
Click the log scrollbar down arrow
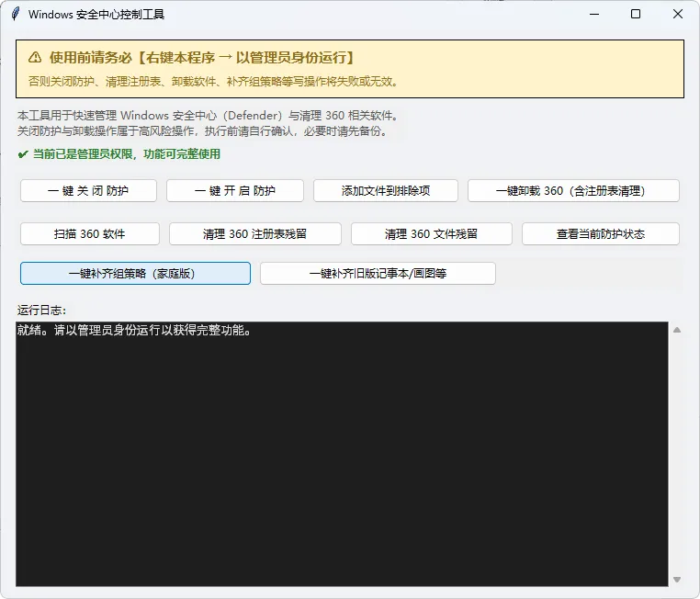point(677,580)
